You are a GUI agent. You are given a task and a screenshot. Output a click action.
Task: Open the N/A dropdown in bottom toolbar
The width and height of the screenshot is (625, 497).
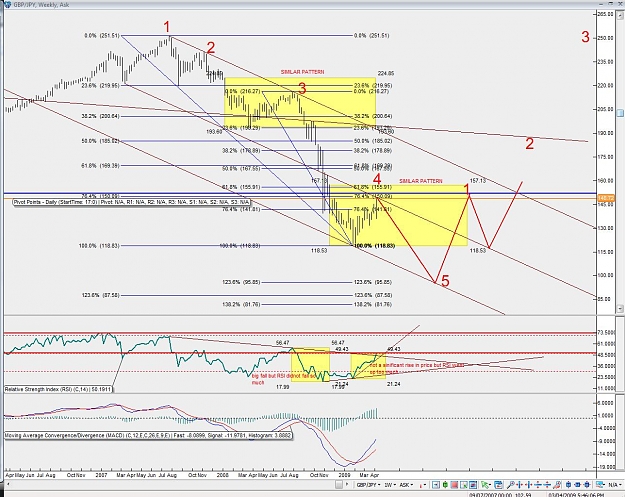[x=614, y=485]
